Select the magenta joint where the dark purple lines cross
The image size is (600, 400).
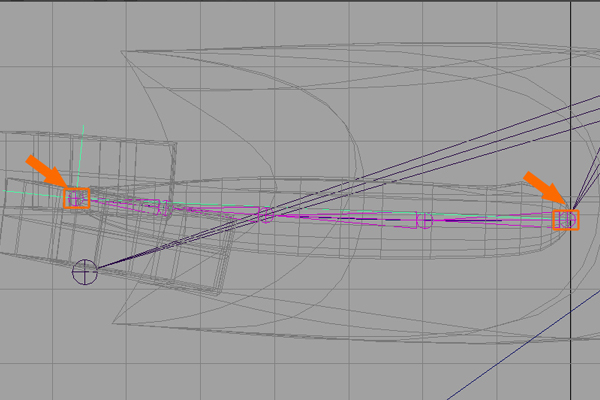tap(267, 215)
